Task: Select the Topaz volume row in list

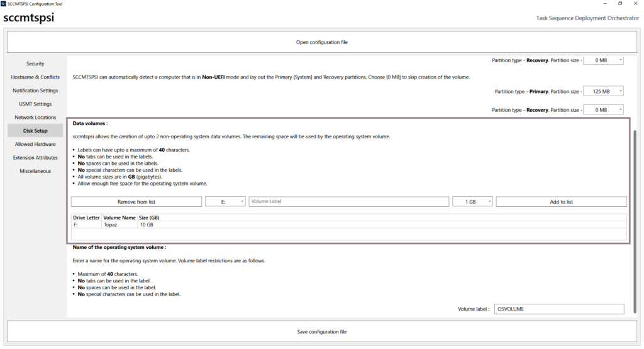Action: click(x=119, y=224)
